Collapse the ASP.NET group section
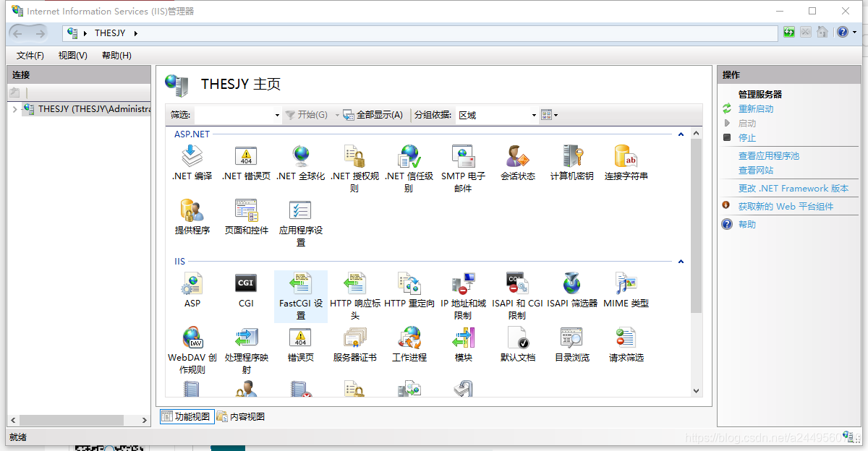868x451 pixels. (x=681, y=134)
